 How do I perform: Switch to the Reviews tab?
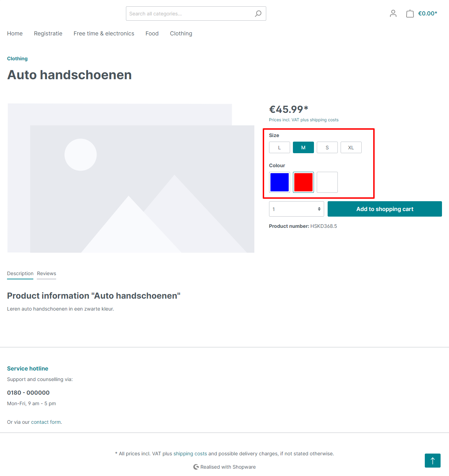click(x=46, y=273)
